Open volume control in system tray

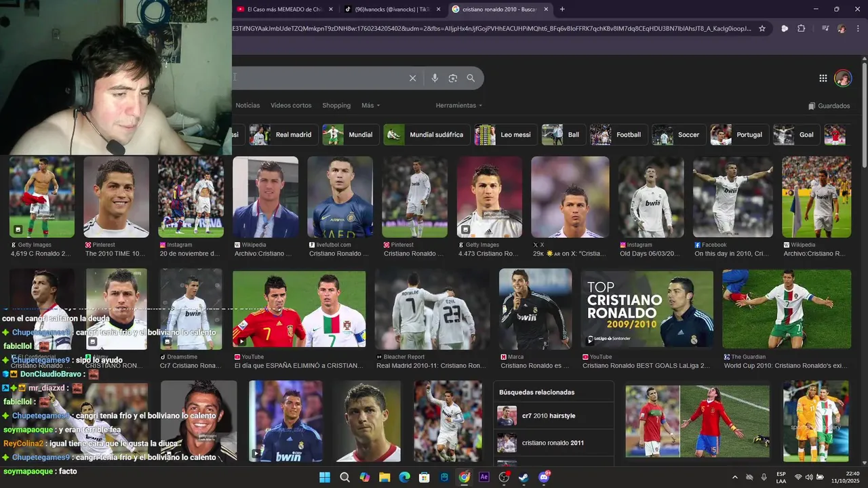pos(809,477)
